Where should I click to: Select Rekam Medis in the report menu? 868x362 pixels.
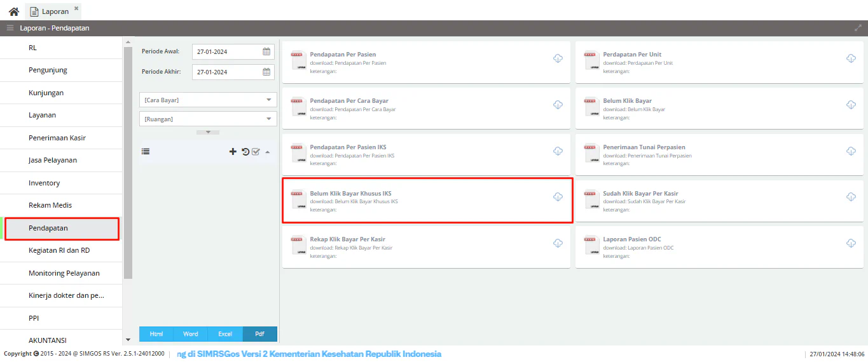point(61,205)
